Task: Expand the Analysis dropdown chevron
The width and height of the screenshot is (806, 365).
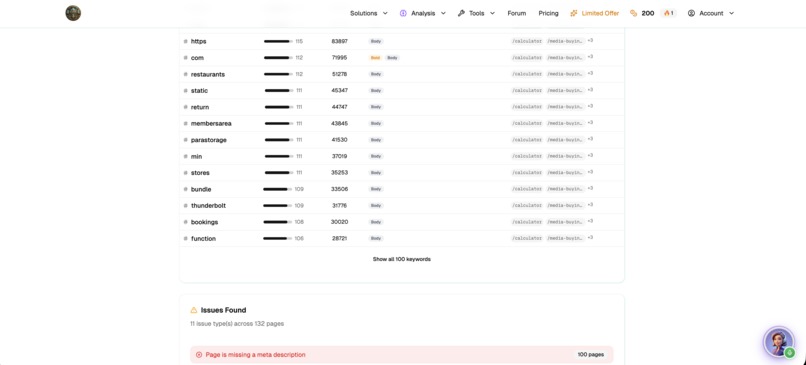Action: 443,13
